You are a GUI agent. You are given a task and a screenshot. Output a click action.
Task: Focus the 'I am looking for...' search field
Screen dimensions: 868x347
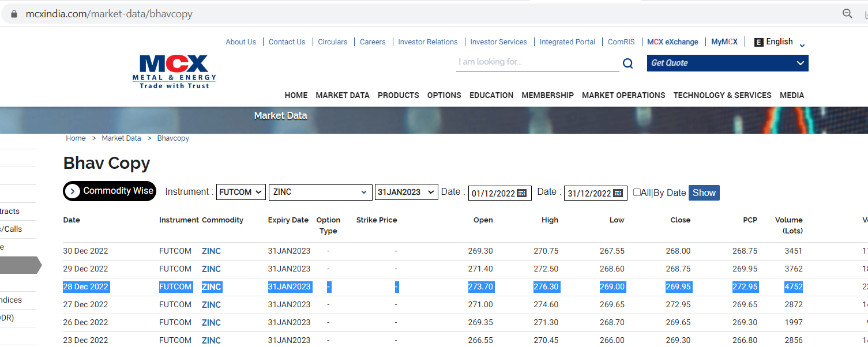538,62
